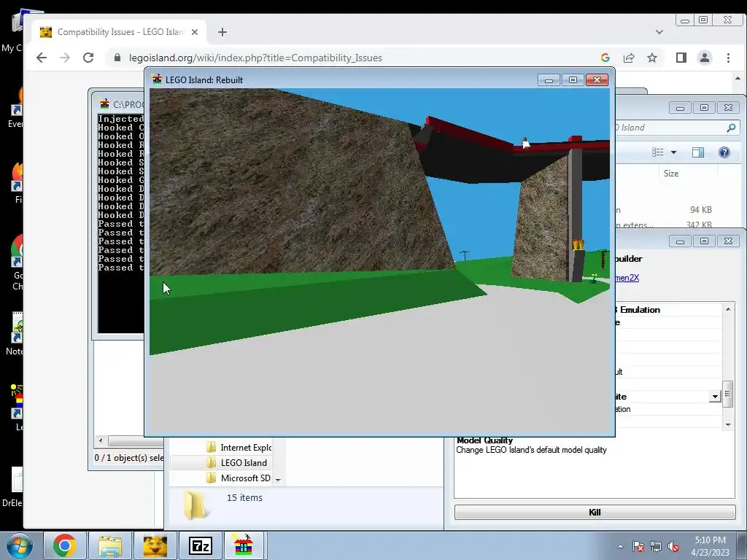The height and width of the screenshot is (560, 747).
Task: Toggle Chrome side panel
Action: pos(681,58)
